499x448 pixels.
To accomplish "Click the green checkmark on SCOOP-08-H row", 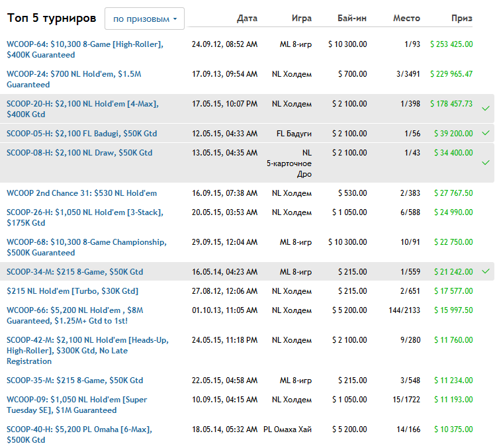I will pyautogui.click(x=486, y=162).
